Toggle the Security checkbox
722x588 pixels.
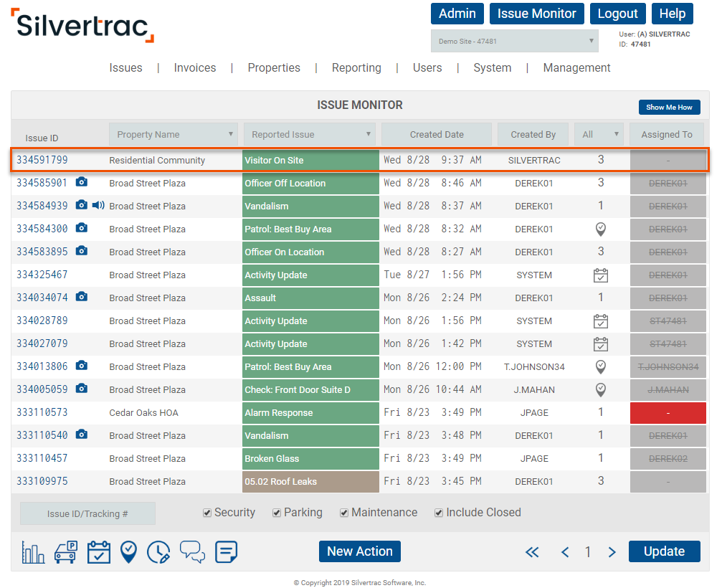tap(207, 513)
